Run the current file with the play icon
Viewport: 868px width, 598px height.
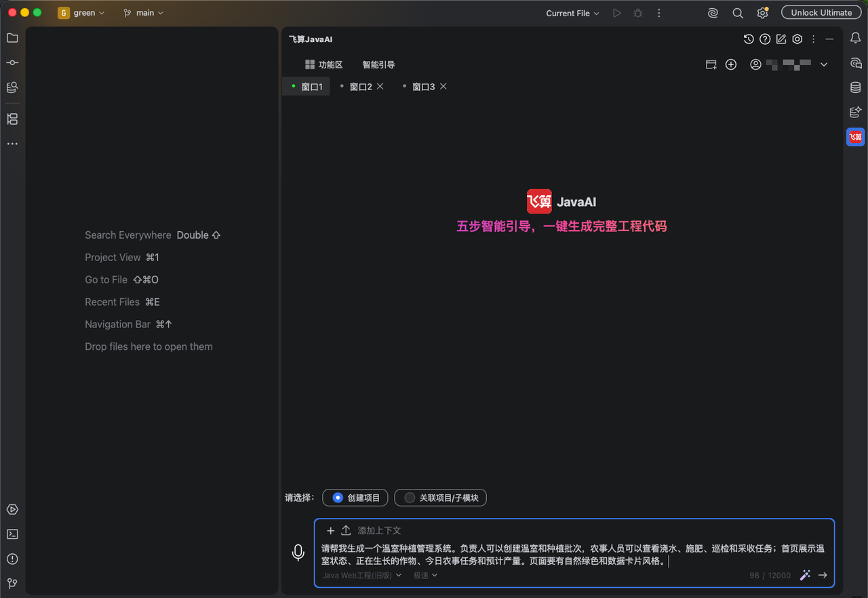(616, 13)
